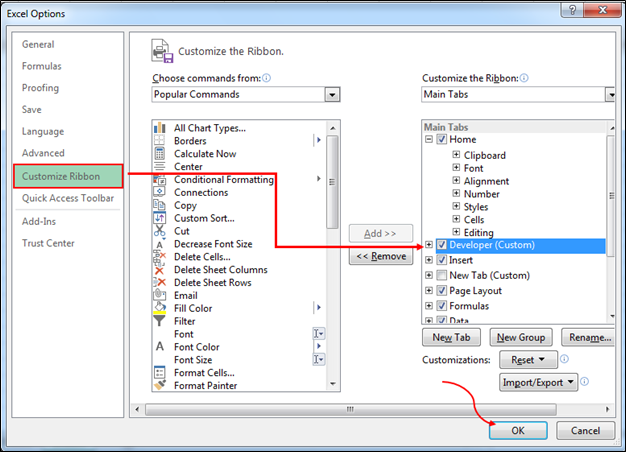Expand the Page Layout node
626x452 pixels.
coord(429,290)
